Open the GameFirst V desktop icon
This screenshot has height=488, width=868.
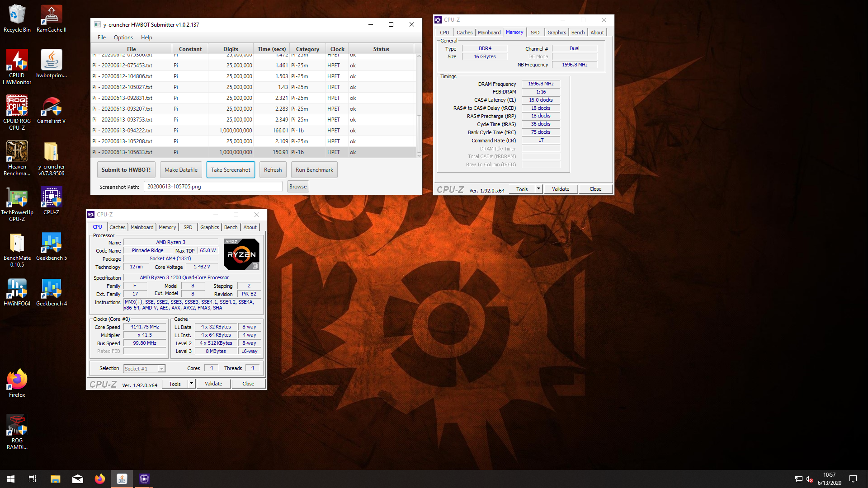(x=51, y=109)
